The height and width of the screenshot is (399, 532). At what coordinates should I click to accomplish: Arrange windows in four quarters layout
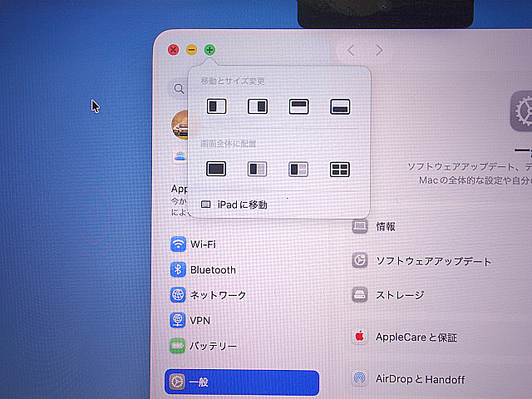[340, 169]
